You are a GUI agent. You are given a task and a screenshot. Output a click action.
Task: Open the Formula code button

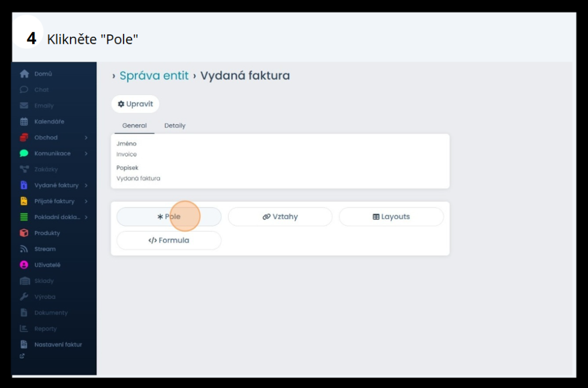(169, 240)
